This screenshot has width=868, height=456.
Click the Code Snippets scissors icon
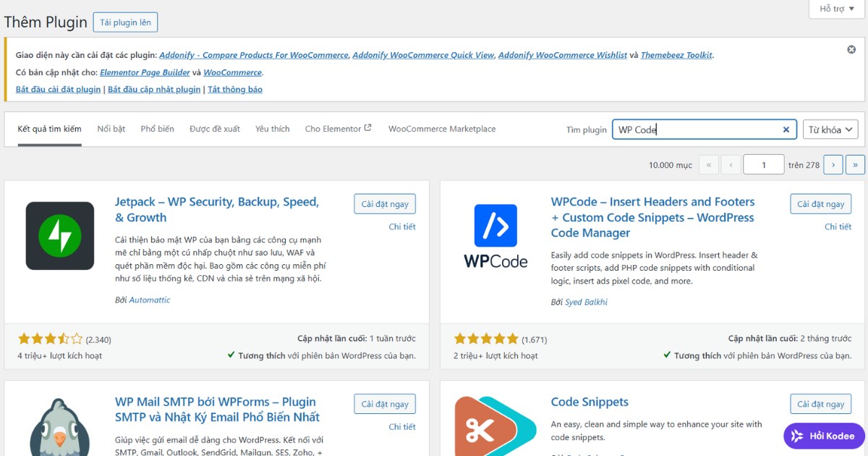495,427
